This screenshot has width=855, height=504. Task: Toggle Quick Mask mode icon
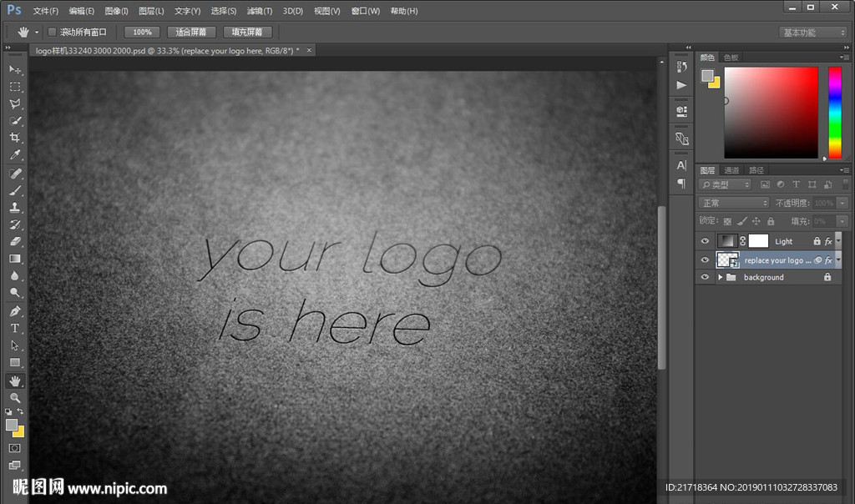point(15,448)
